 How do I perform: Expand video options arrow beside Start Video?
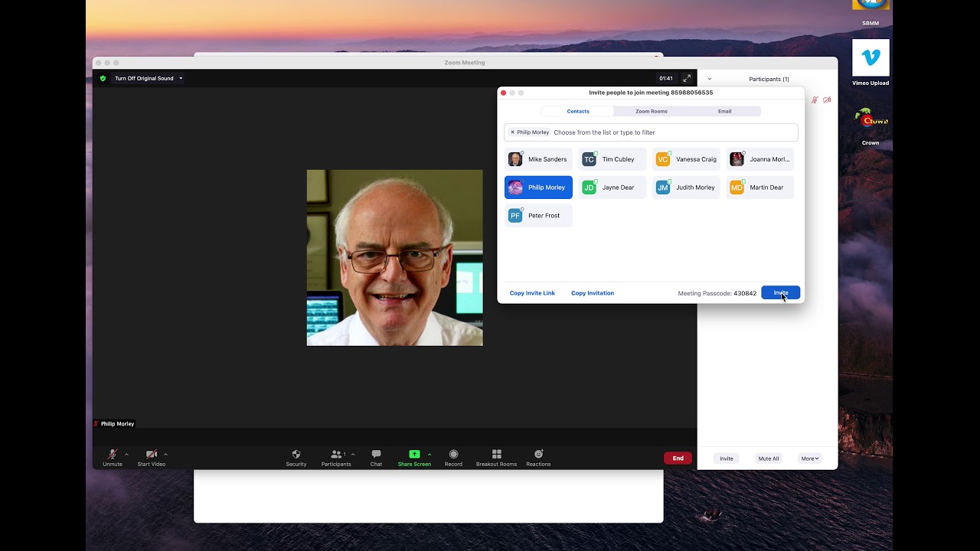tap(165, 454)
